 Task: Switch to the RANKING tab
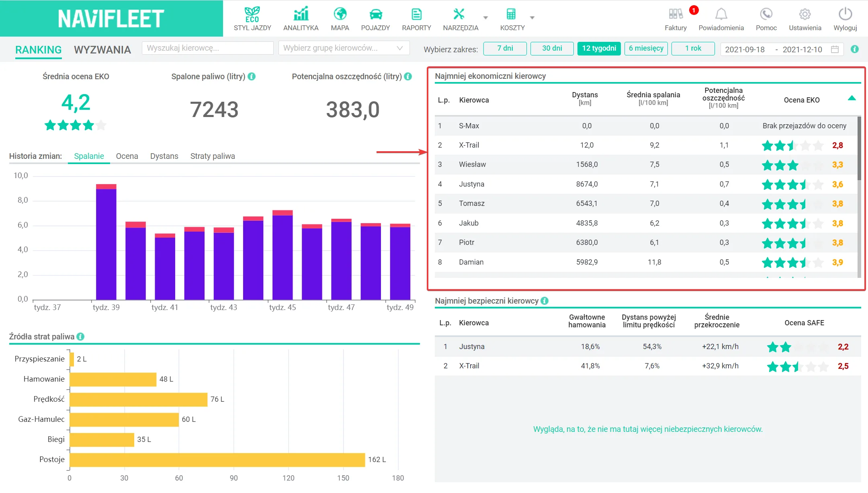click(x=38, y=50)
